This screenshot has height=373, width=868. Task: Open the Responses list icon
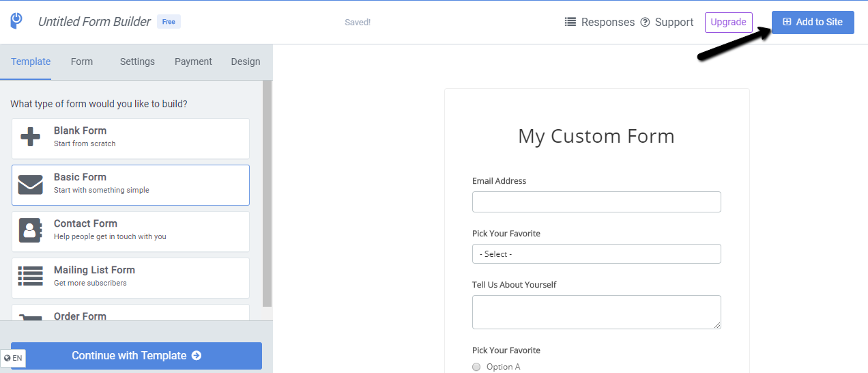click(570, 22)
